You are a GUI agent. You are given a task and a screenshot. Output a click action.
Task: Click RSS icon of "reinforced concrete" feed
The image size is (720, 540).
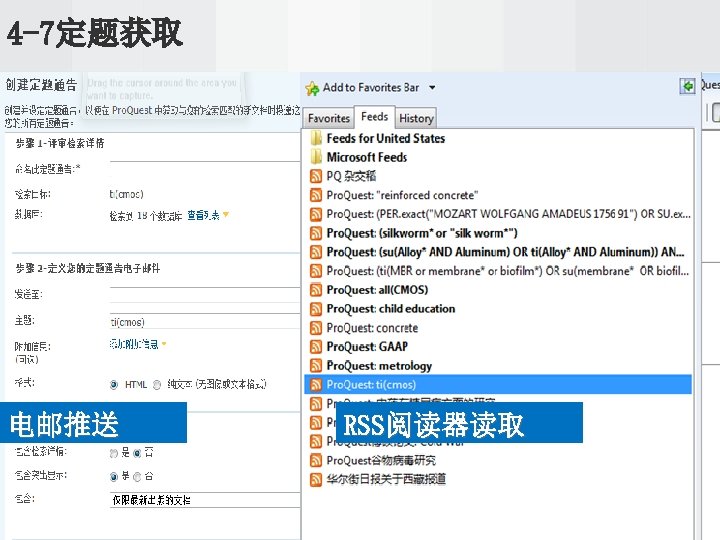[x=316, y=195]
